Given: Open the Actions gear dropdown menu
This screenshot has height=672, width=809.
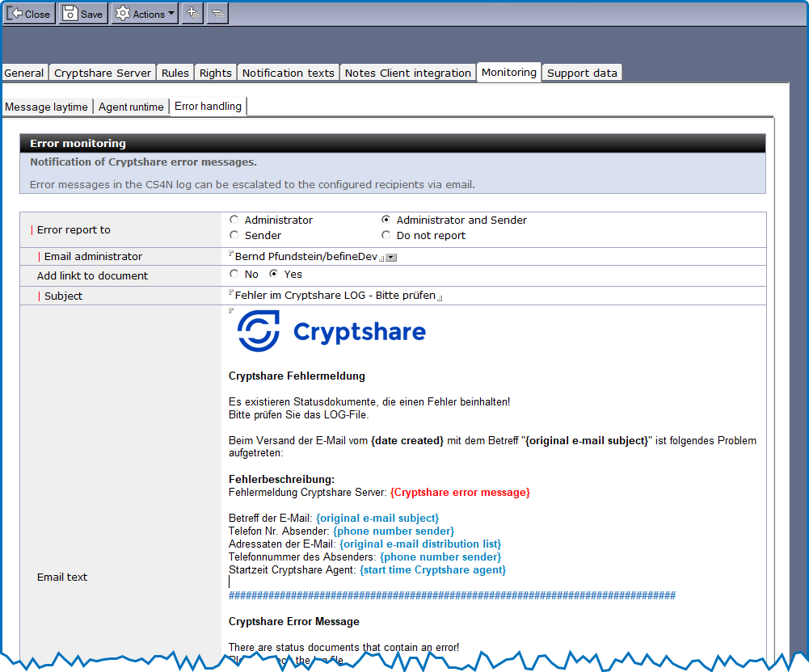Looking at the screenshot, I should (x=145, y=14).
